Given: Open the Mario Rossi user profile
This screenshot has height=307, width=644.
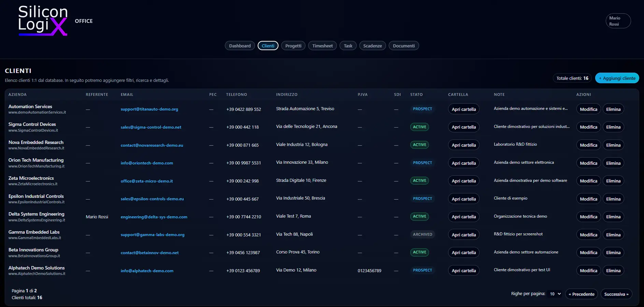Looking at the screenshot, I should click(618, 21).
